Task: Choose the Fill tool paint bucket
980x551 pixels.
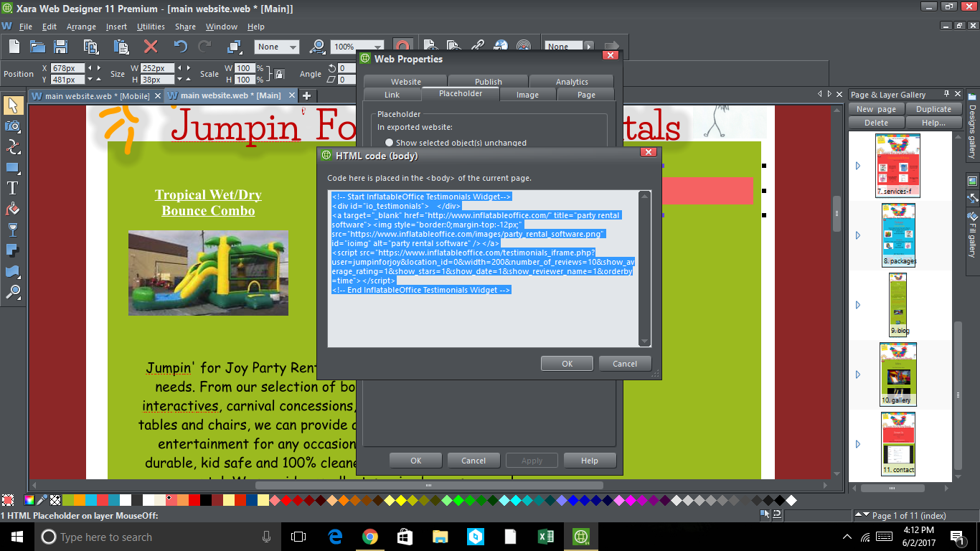Action: 12,209
